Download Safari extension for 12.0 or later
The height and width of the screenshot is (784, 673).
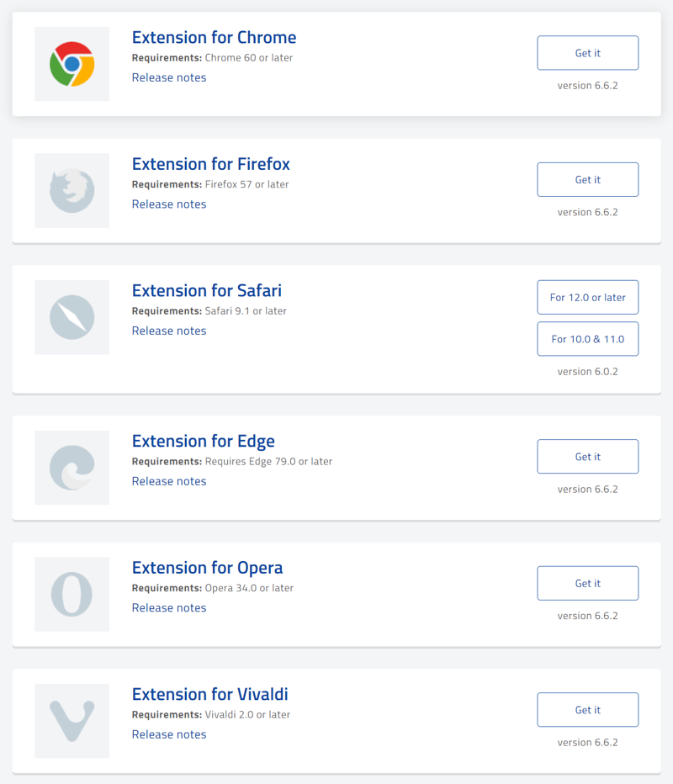click(x=587, y=298)
